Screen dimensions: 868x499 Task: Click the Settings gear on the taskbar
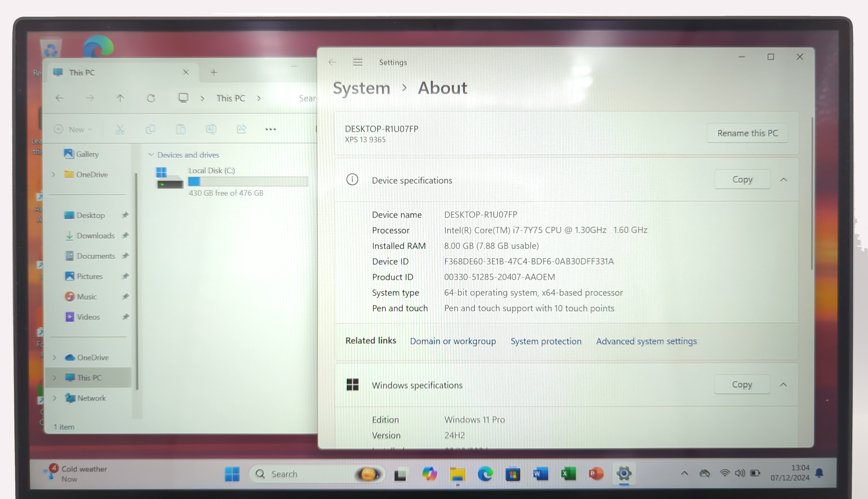(624, 474)
